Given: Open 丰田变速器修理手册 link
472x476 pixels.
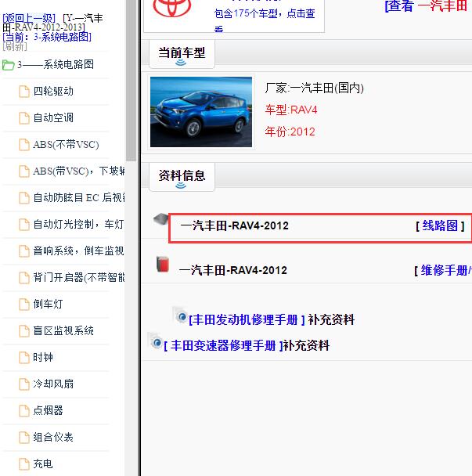Looking at the screenshot, I should 223,346.
